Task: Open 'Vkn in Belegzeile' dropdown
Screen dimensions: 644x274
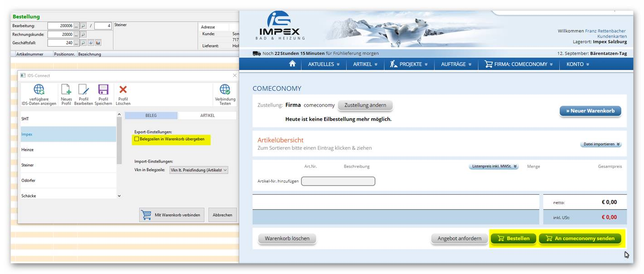Action: (199, 170)
